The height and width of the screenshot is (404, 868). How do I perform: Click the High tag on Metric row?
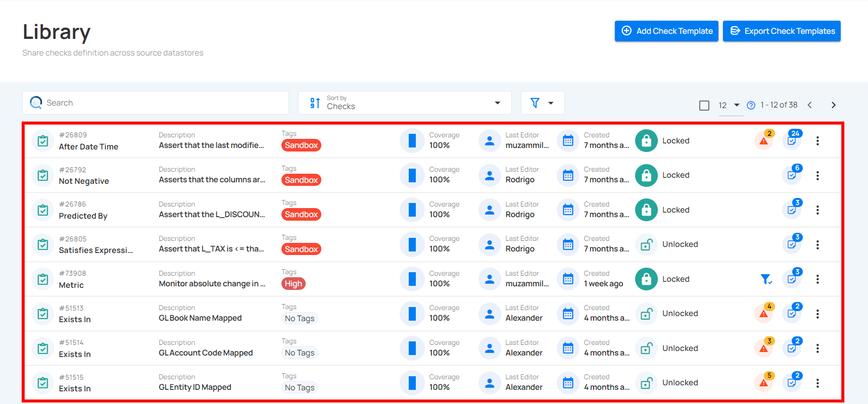(293, 284)
